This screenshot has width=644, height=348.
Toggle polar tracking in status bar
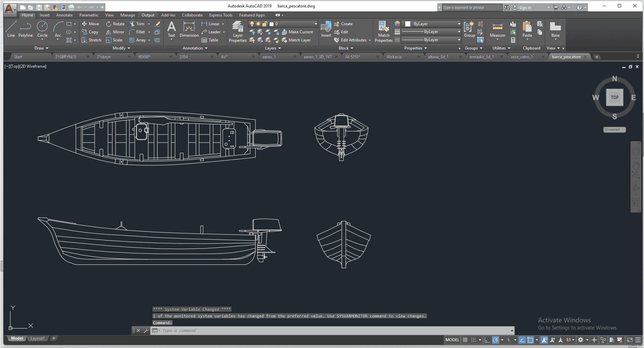coord(495,340)
